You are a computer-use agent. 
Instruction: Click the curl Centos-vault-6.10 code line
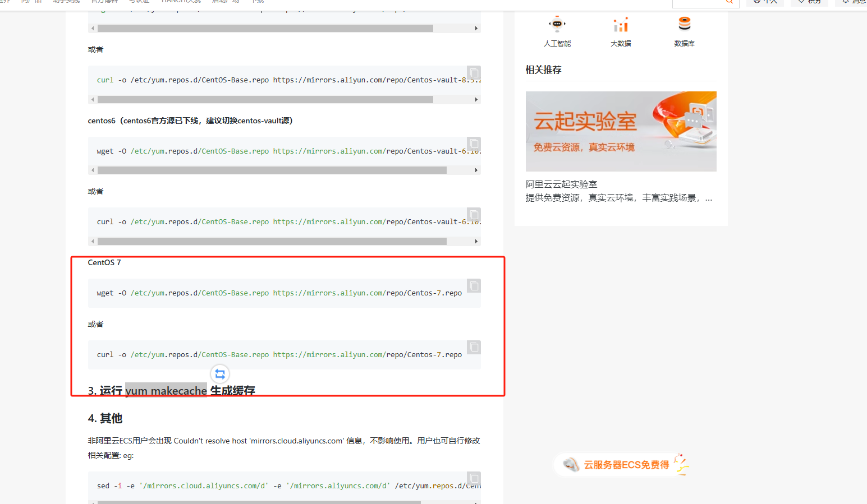coord(288,222)
